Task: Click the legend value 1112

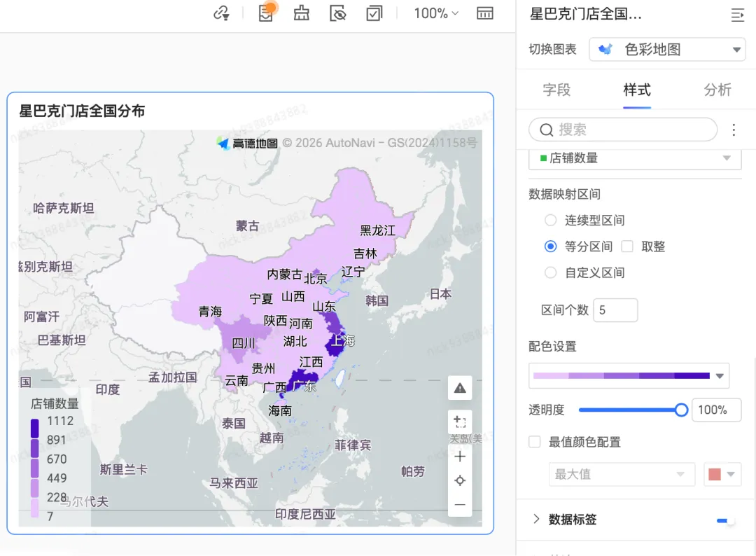Action: (x=60, y=421)
